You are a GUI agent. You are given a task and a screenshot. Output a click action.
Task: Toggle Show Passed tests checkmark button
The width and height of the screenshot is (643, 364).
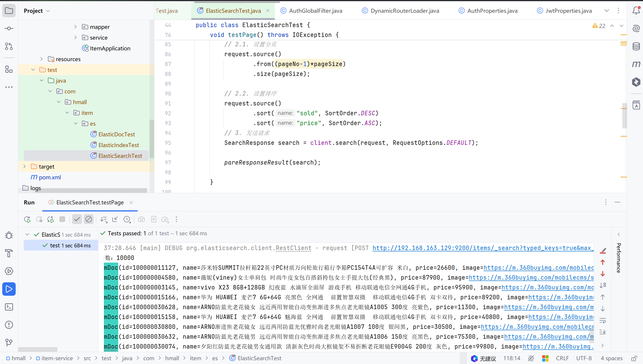77,220
